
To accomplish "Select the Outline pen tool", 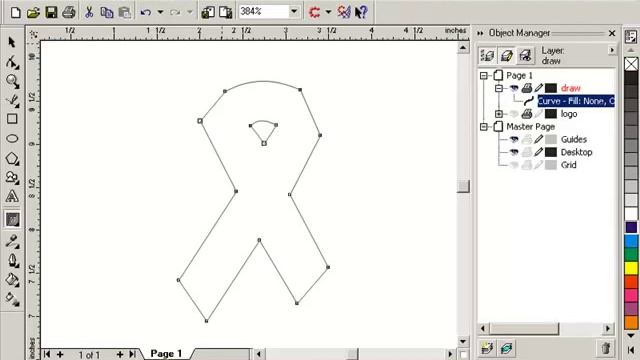I will [12, 260].
